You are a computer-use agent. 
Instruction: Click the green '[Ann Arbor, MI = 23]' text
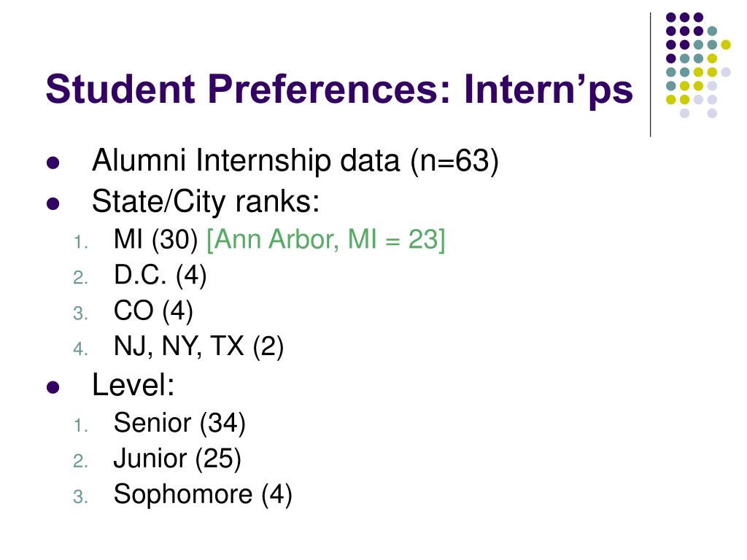pyautogui.click(x=326, y=239)
